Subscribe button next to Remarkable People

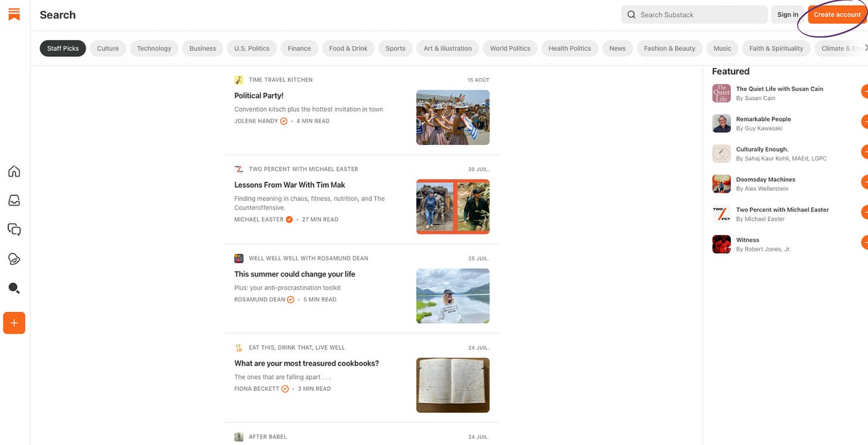click(864, 122)
